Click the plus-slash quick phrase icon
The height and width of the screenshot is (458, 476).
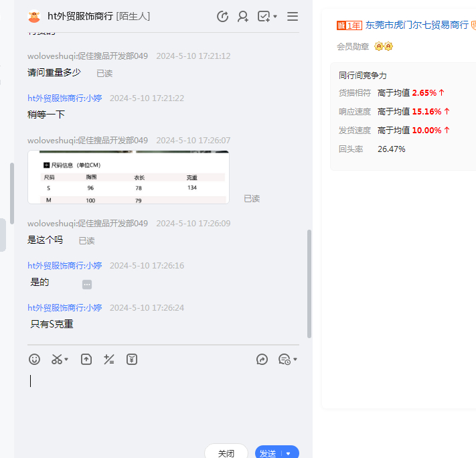[109, 360]
